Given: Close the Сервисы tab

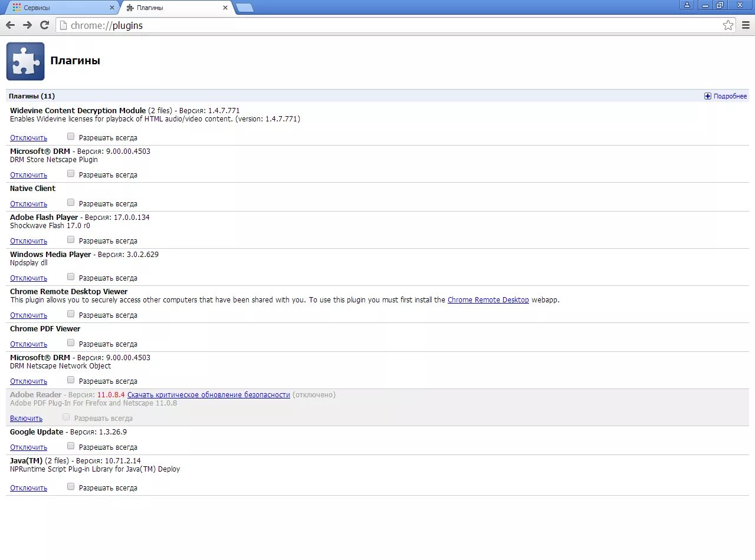Looking at the screenshot, I should [112, 8].
